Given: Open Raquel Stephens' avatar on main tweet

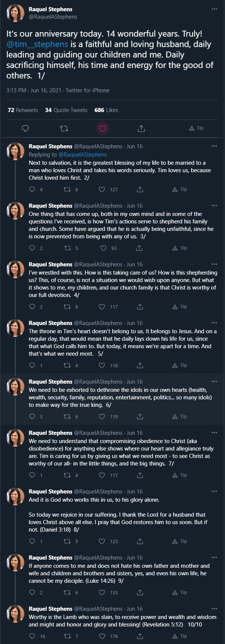Looking at the screenshot, I should [15, 13].
